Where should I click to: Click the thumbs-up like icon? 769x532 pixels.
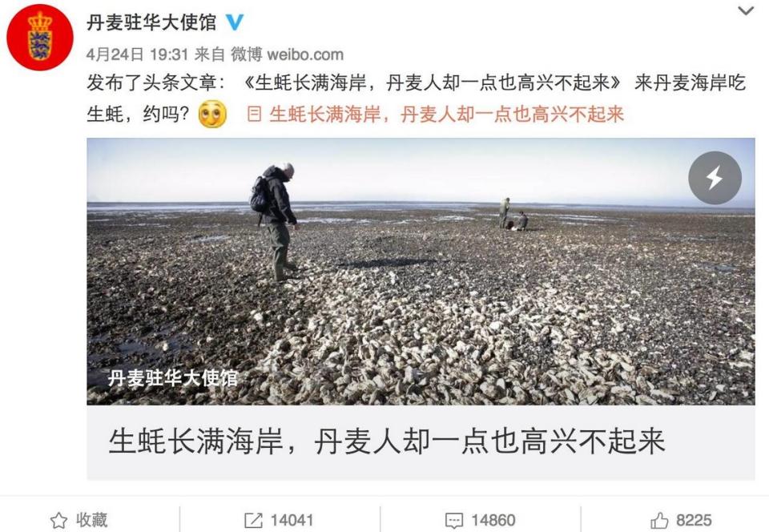(659, 520)
